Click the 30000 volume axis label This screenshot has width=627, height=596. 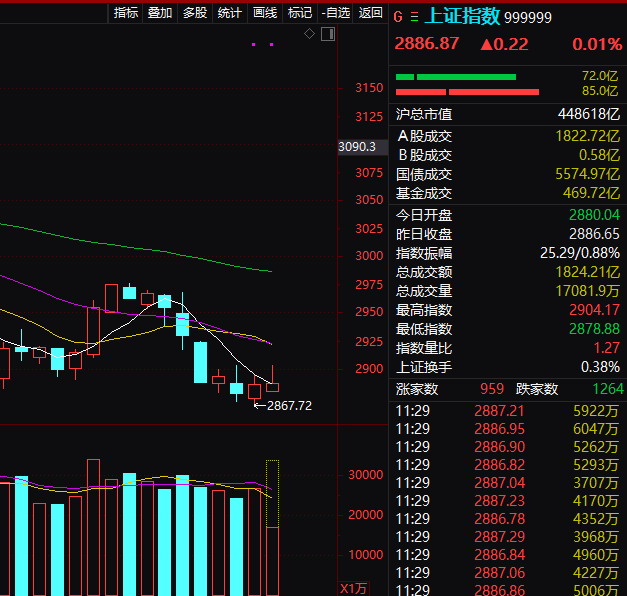(365, 475)
